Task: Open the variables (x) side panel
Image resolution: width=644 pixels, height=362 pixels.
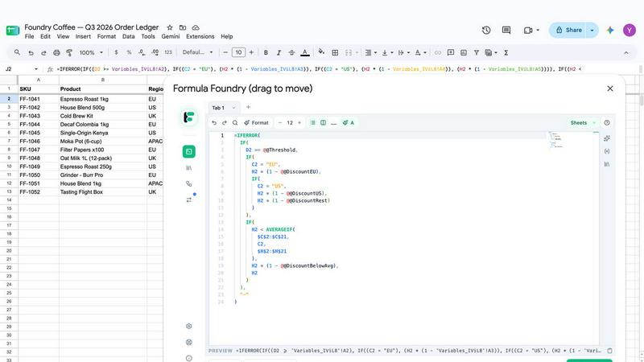Action: 607,151
